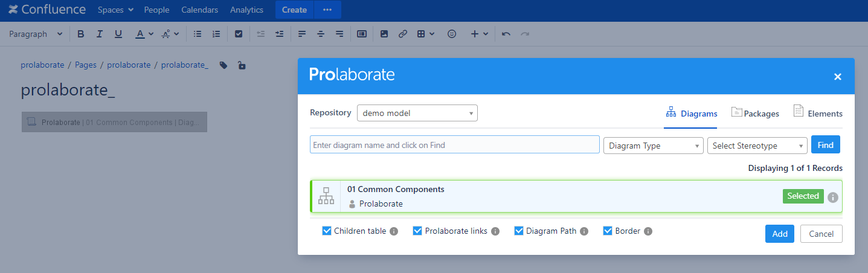Image resolution: width=868 pixels, height=273 pixels.
Task: Select the Prolaborate macro placeholder
Action: 115,122
